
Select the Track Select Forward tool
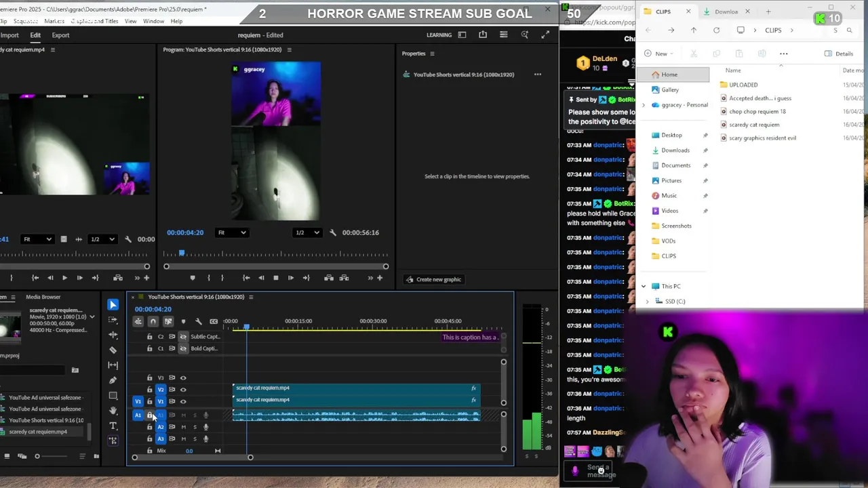[x=113, y=320]
